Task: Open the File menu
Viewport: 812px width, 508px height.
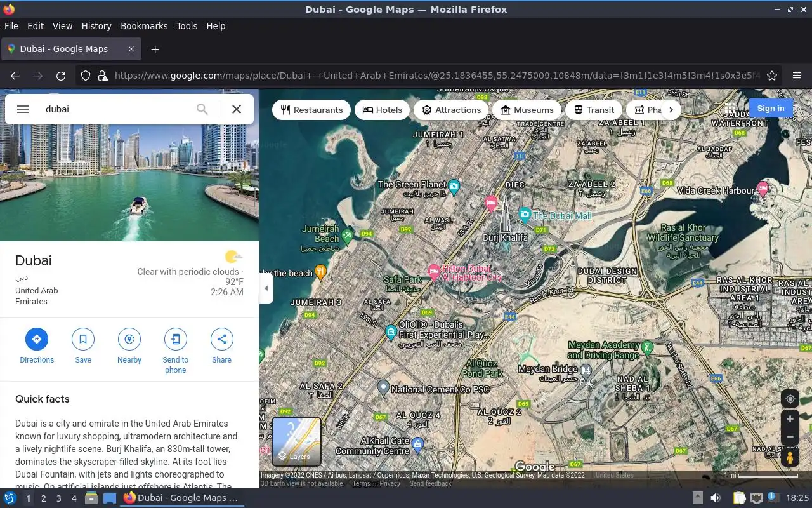Action: pos(11,26)
